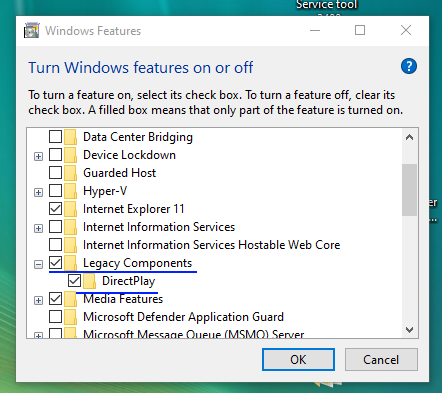The width and height of the screenshot is (442, 393).
Task: Click the Hyper-V folder icon
Action: [x=70, y=191]
